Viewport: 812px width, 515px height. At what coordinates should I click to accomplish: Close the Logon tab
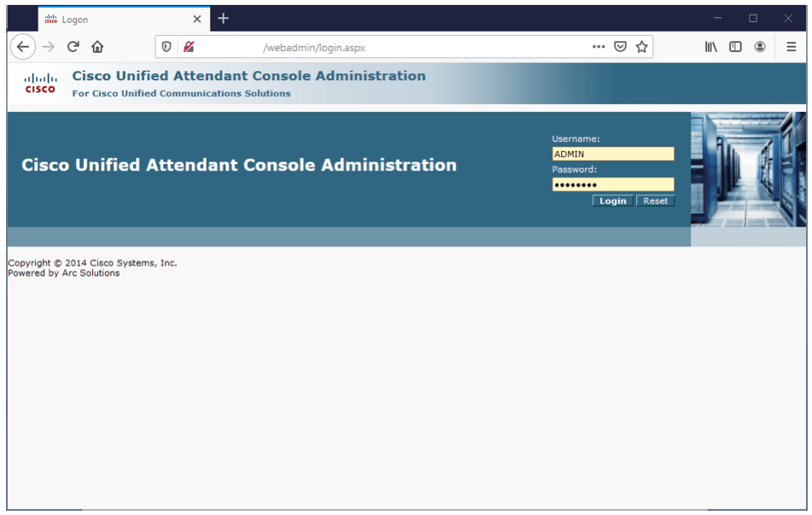(x=196, y=19)
